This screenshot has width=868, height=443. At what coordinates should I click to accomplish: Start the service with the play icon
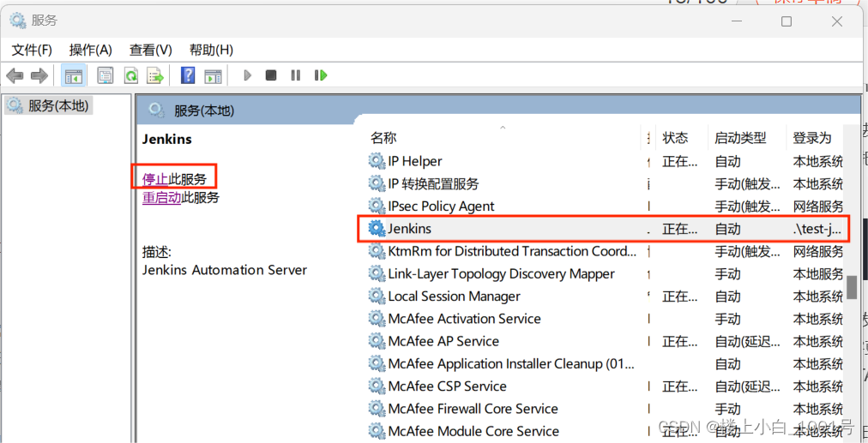coord(247,75)
